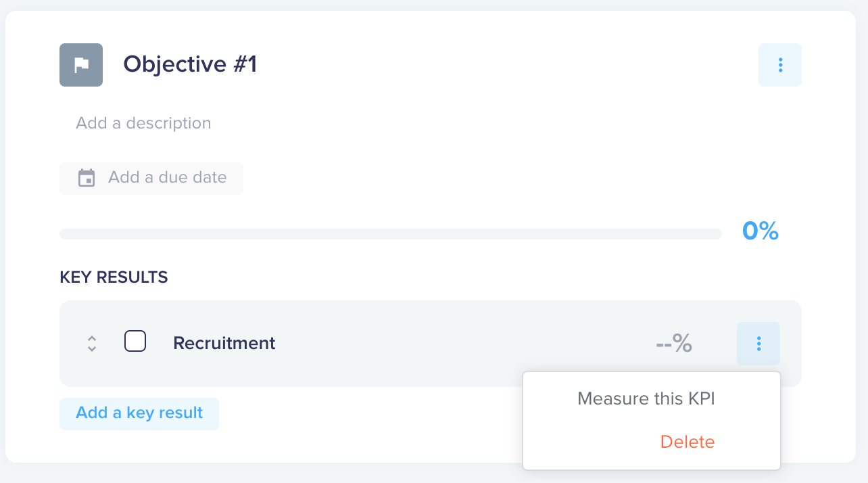868x483 pixels.
Task: Click the KEY RESULTS section heading
Action: click(x=114, y=277)
